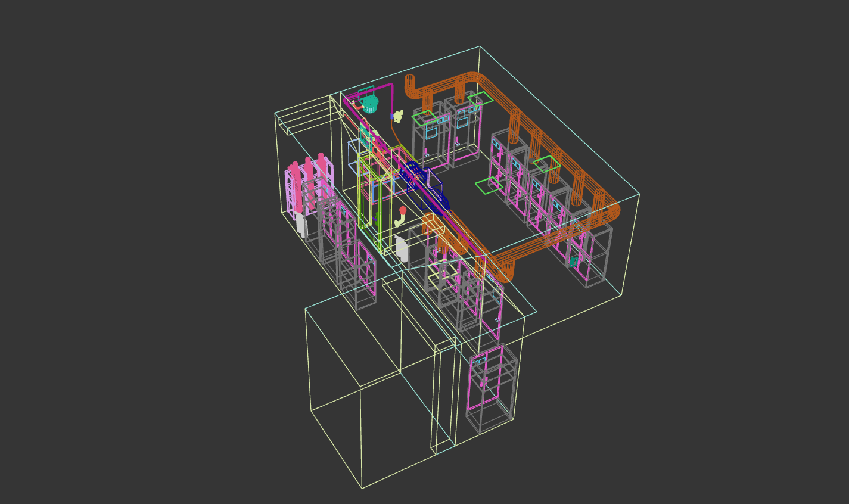Select the white cylinder below pink cylinders
849x504 pixels.
click(x=301, y=226)
